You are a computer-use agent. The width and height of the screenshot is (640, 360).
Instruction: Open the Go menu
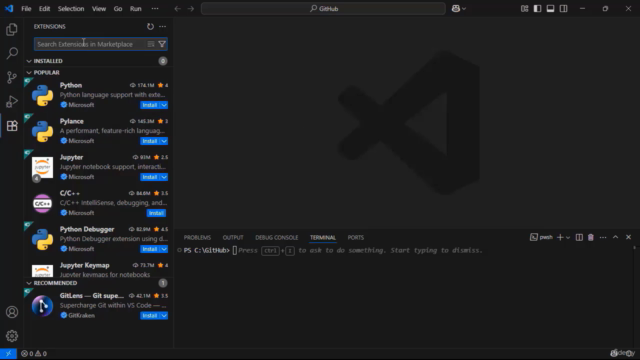pyautogui.click(x=118, y=9)
